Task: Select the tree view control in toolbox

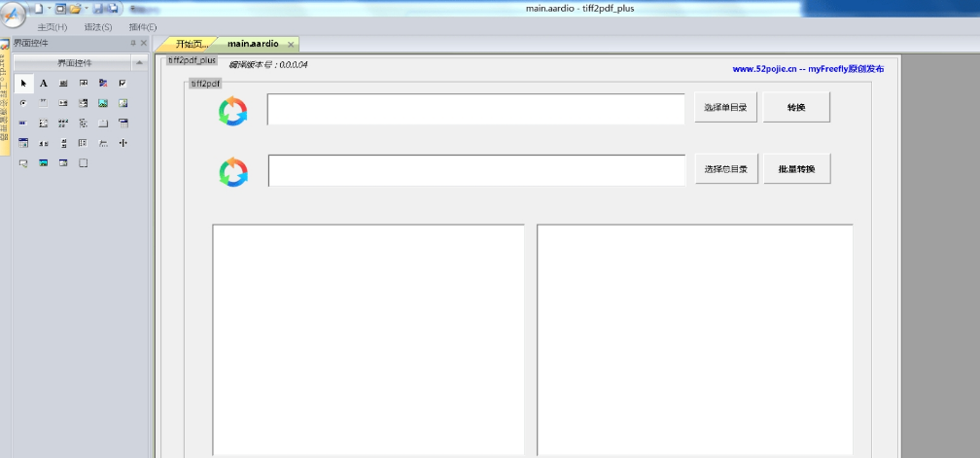Action: [84, 123]
